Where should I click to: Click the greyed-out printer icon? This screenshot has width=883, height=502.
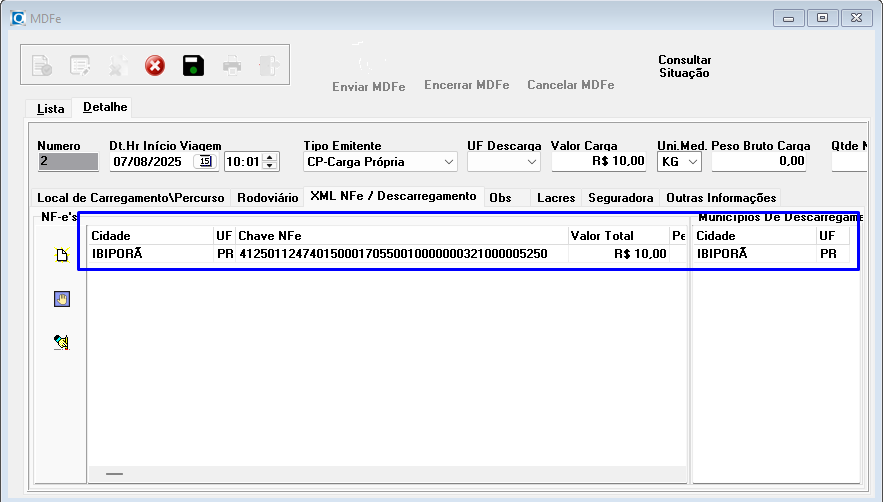232,66
